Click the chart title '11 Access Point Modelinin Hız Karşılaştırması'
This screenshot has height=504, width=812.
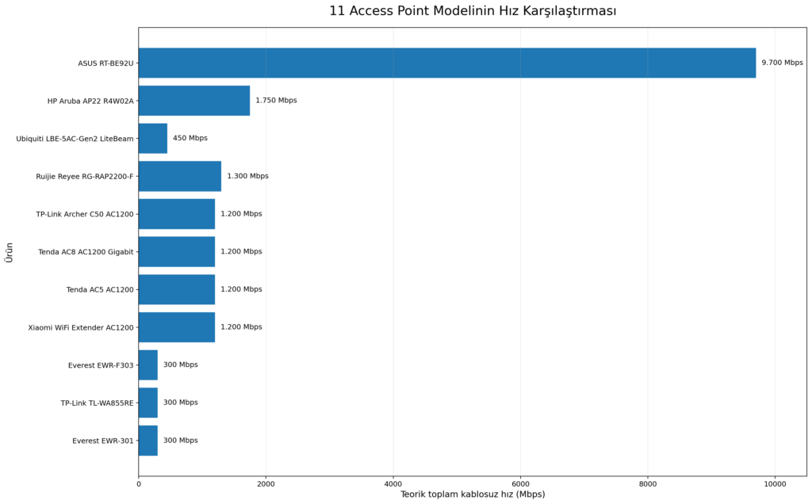coord(473,11)
